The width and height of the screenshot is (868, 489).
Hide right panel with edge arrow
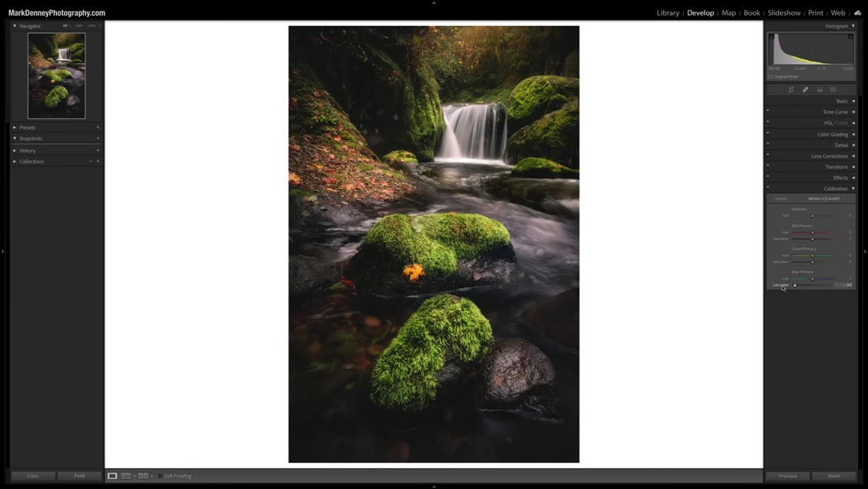click(x=865, y=252)
